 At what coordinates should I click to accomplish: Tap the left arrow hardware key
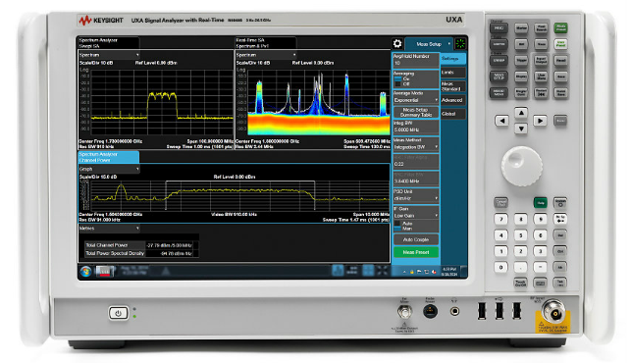pos(501,121)
